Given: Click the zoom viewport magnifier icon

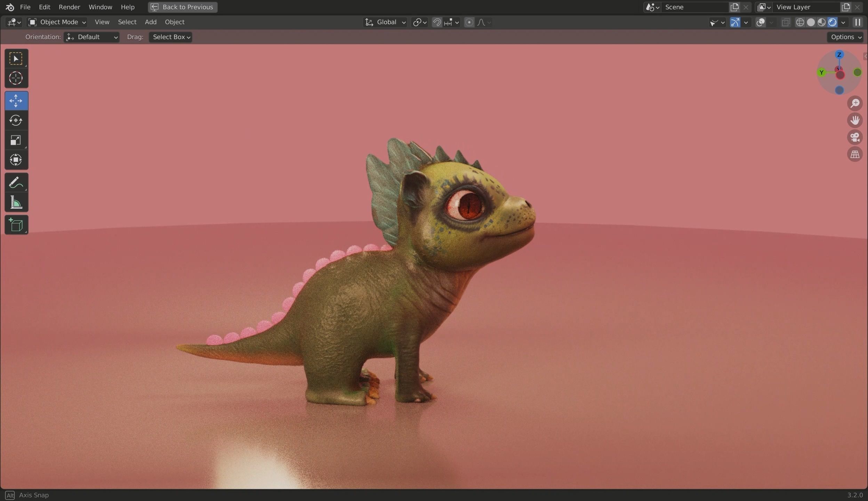Looking at the screenshot, I should [x=855, y=103].
